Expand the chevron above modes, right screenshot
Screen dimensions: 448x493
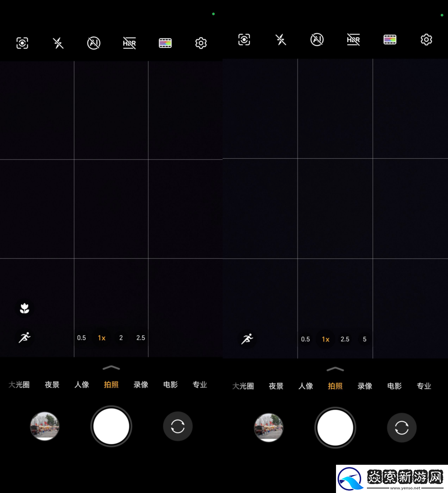335,369
